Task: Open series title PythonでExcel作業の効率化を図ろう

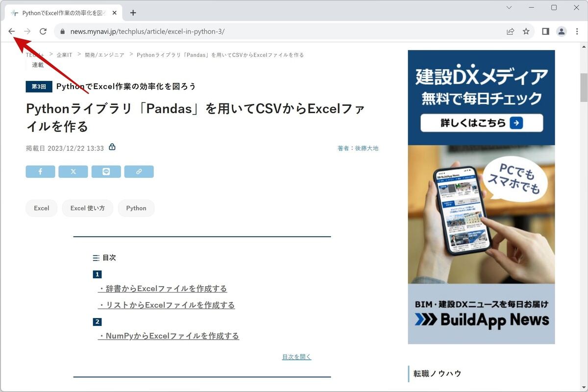Action: tap(126, 86)
